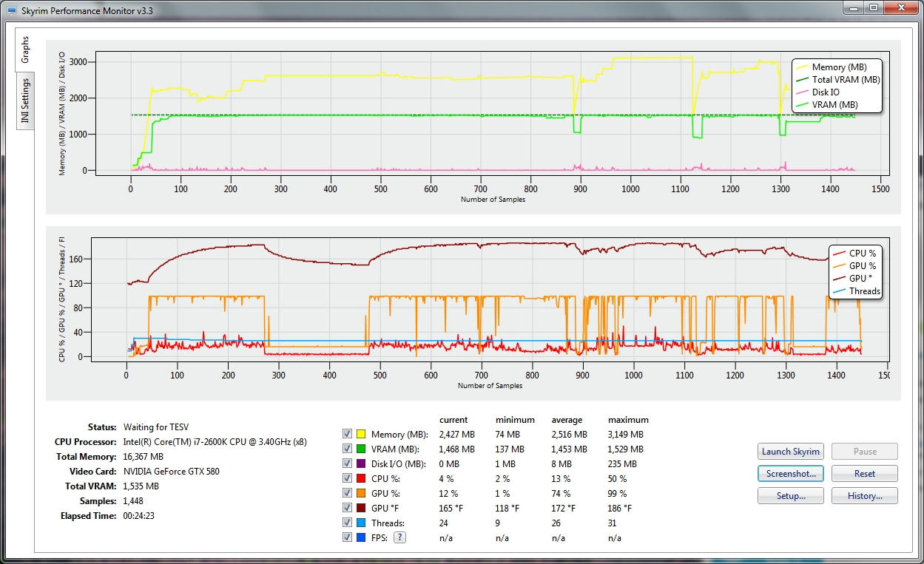
Task: Click the Memory (MB) legend entry in top graph
Action: click(838, 67)
